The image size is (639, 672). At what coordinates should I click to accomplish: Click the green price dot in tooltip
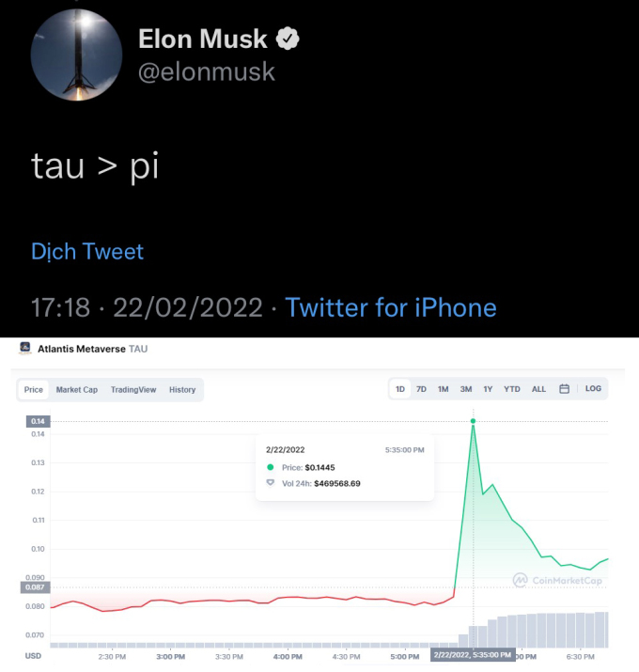click(x=271, y=467)
